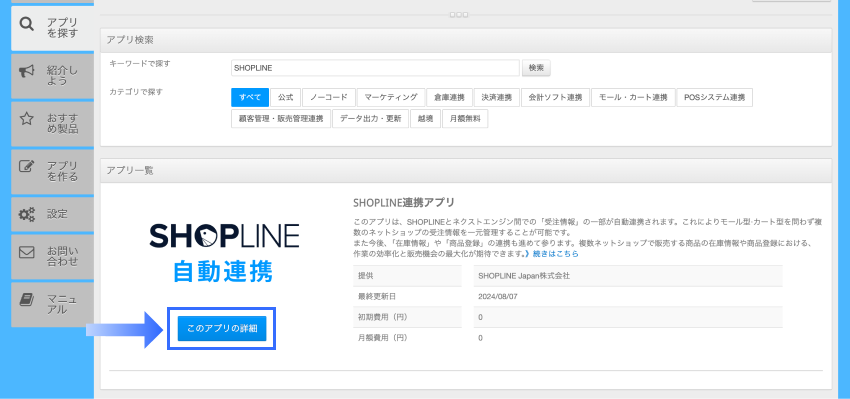Click the 提供 row label
The height and width of the screenshot is (399, 850).
pos(365,275)
